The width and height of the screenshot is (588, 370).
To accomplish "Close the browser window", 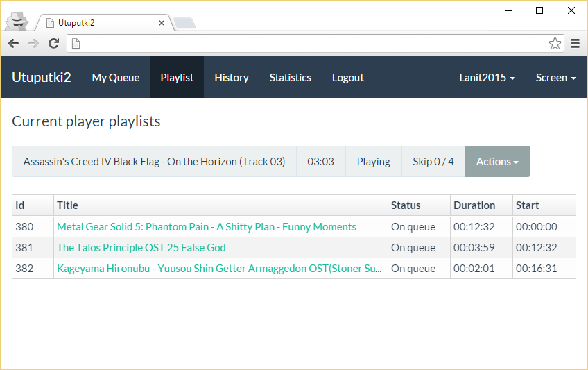I will pos(571,10).
